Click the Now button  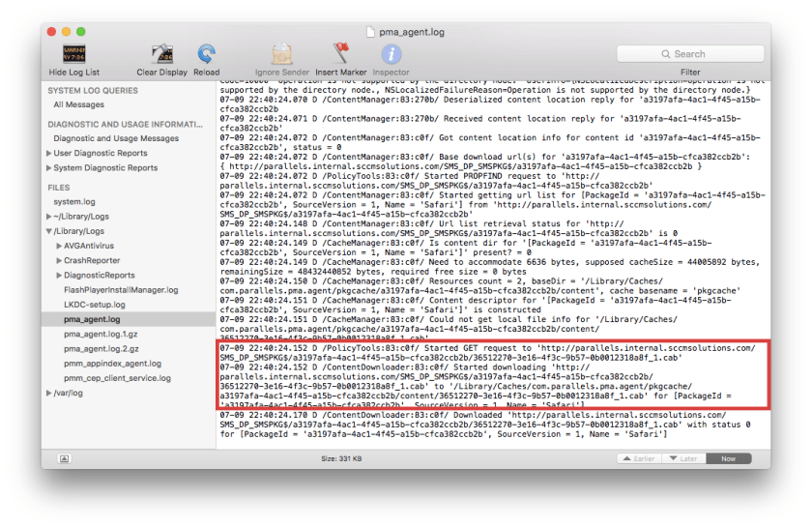pos(728,458)
